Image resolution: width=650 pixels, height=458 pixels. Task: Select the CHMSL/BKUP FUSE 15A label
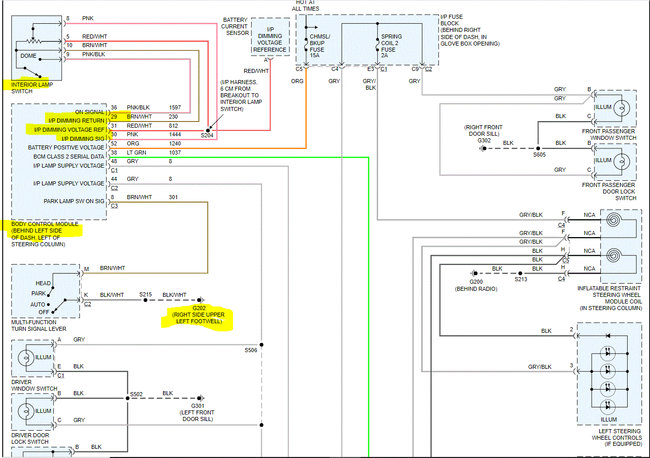(x=320, y=46)
